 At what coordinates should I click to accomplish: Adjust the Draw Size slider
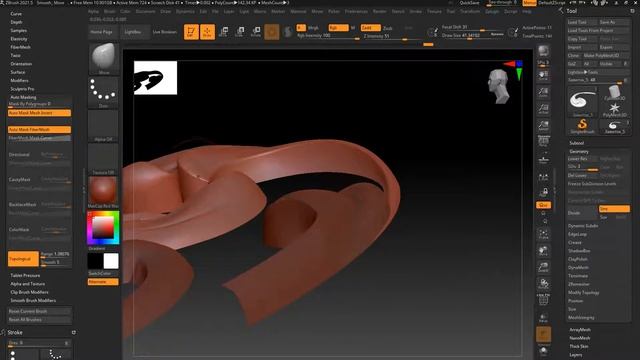point(473,36)
